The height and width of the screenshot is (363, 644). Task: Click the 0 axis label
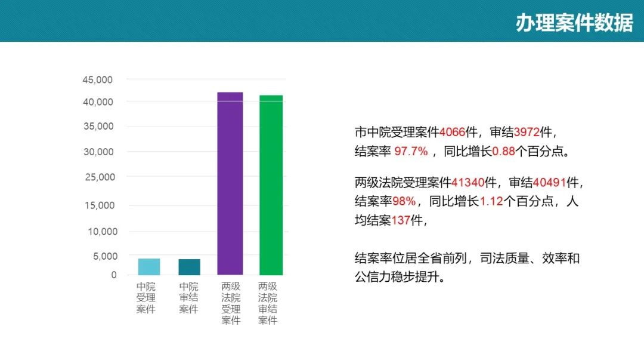tap(114, 275)
